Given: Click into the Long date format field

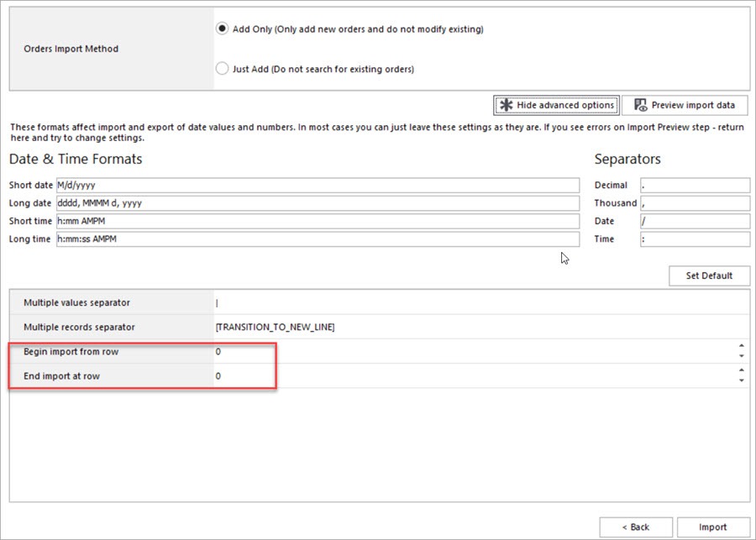Looking at the screenshot, I should [x=318, y=203].
